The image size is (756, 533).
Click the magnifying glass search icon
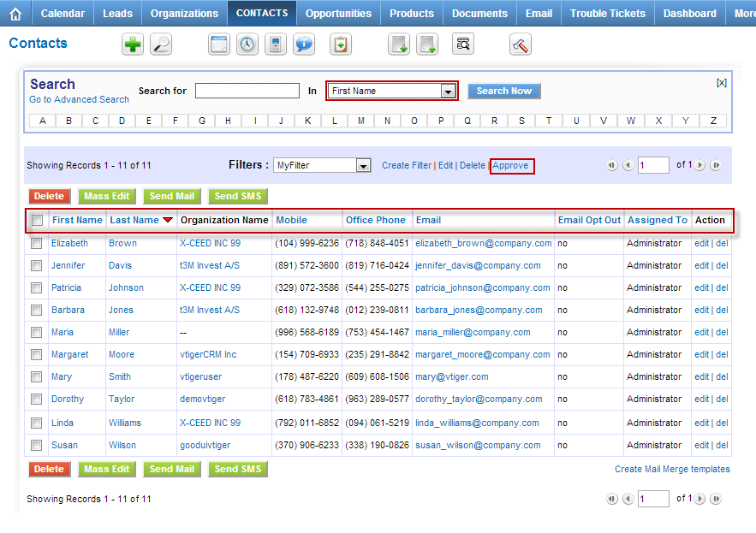(x=161, y=45)
